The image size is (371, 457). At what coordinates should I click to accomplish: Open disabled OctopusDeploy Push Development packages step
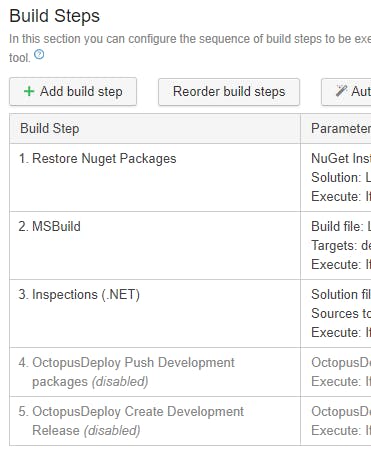pos(127,372)
